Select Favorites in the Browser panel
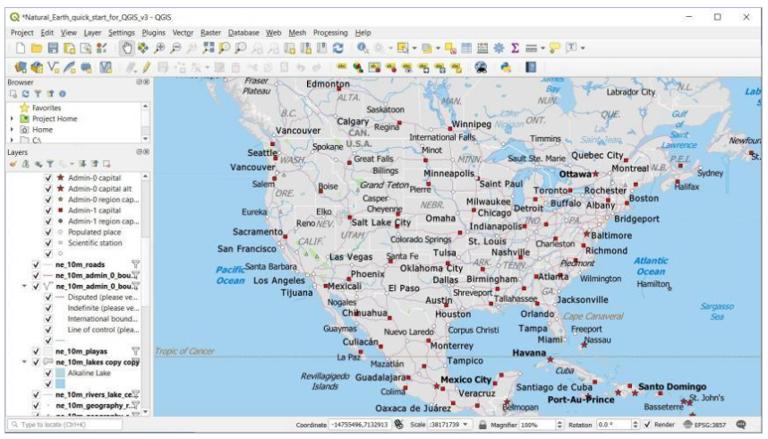Screen dimensions: 768x439 coord(47,108)
